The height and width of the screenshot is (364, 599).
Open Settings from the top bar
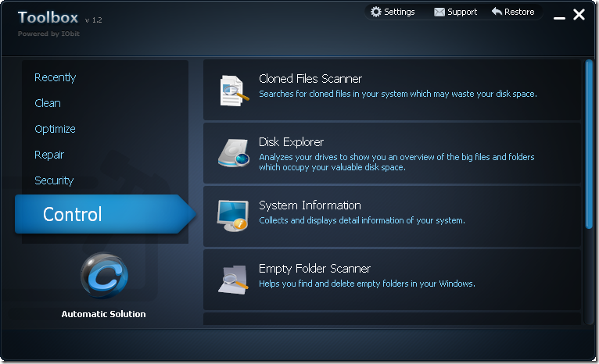pos(400,12)
